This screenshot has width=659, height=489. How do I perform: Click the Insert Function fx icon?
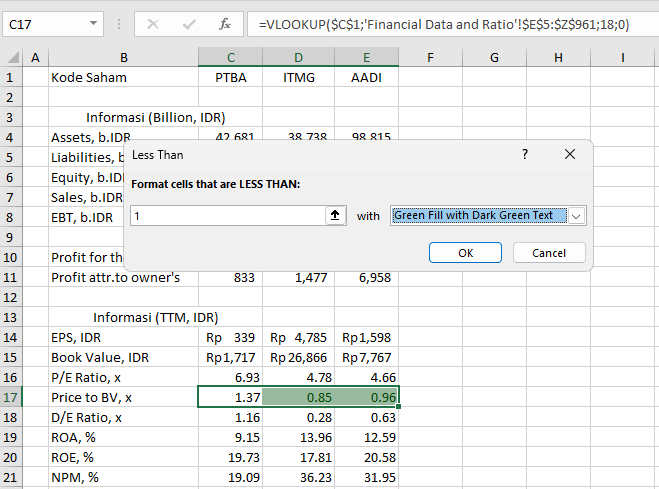(x=225, y=23)
